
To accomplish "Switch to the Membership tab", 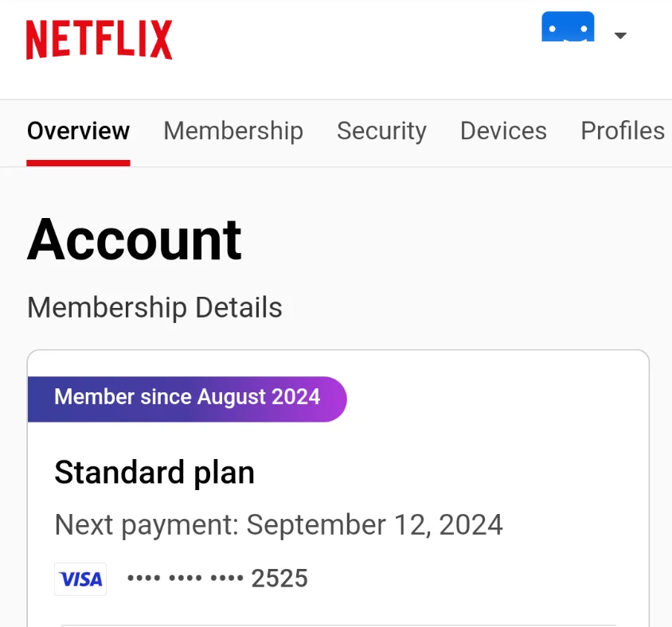I will (233, 131).
